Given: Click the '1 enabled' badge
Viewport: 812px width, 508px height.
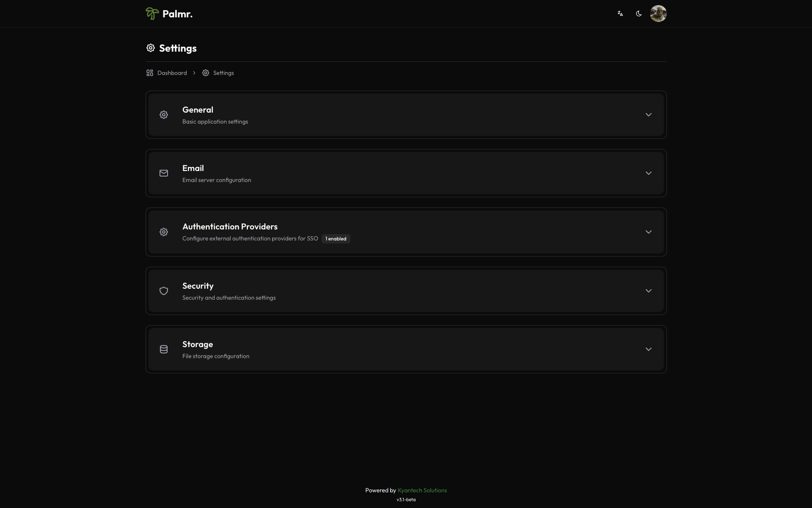Looking at the screenshot, I should pos(336,239).
